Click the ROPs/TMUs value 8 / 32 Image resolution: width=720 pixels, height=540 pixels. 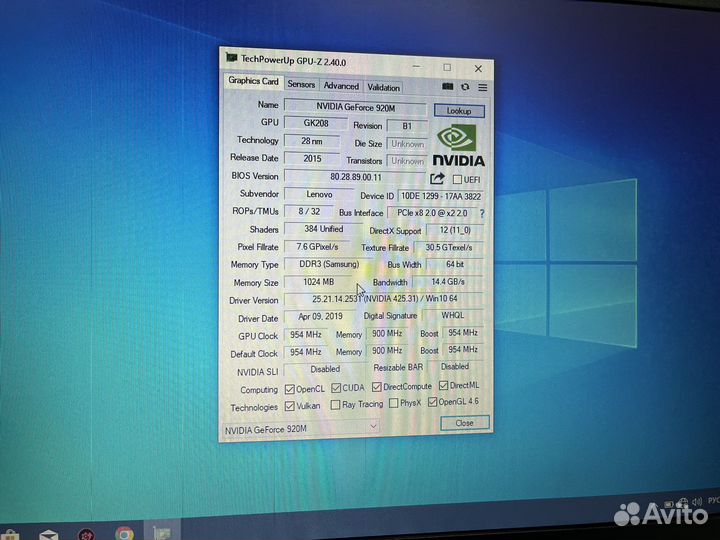tap(309, 211)
